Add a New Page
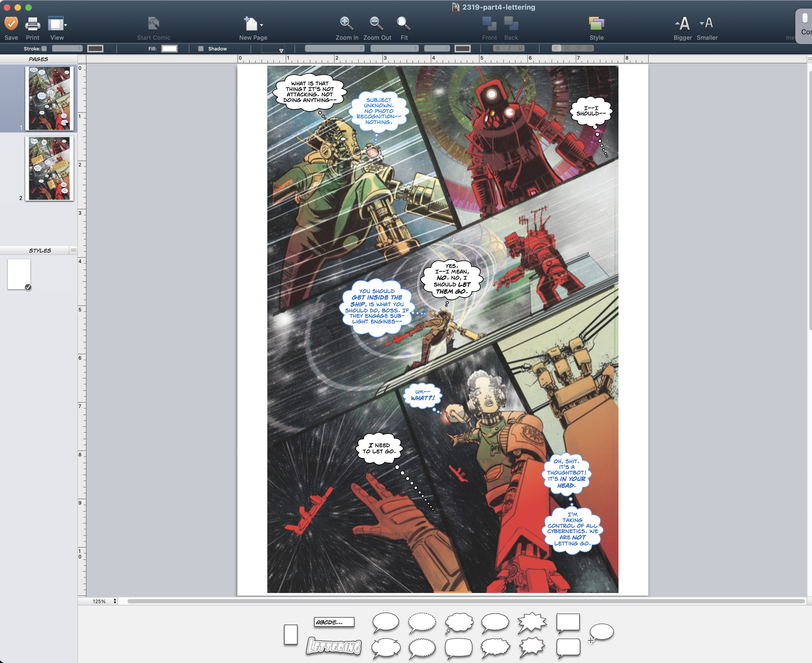 coord(251,24)
